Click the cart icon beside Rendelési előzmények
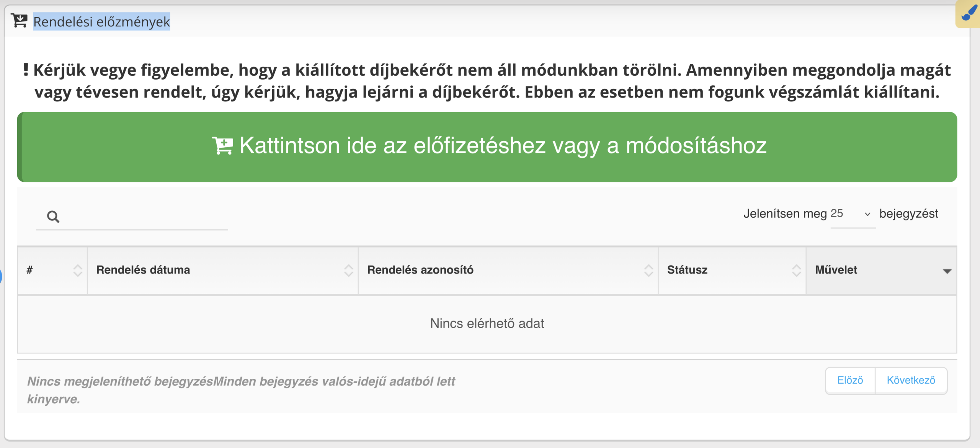 pyautogui.click(x=19, y=20)
